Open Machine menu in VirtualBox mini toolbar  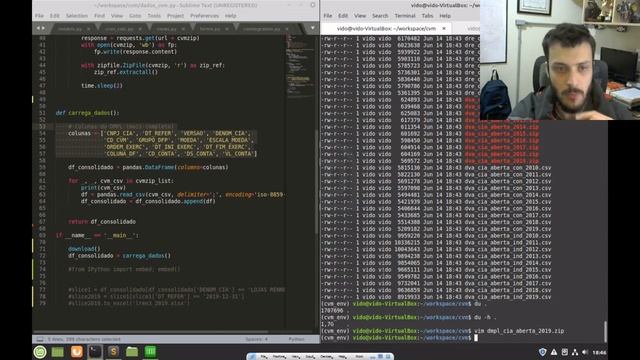tap(279, 357)
